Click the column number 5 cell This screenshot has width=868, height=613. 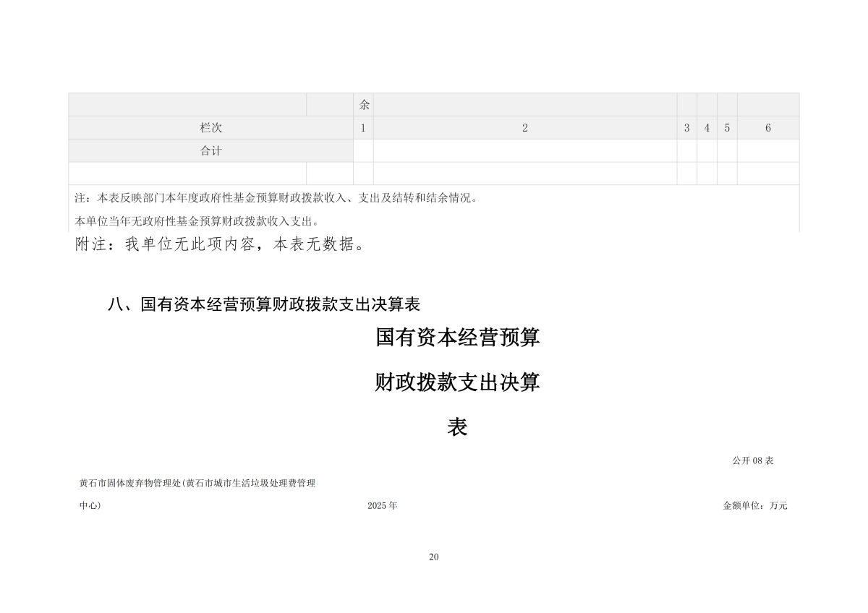click(x=727, y=128)
